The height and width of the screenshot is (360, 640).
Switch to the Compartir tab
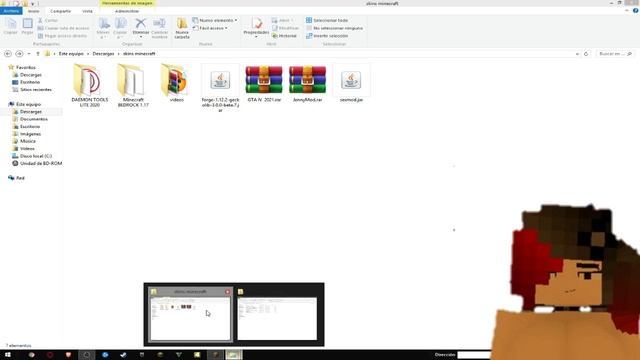coord(60,11)
